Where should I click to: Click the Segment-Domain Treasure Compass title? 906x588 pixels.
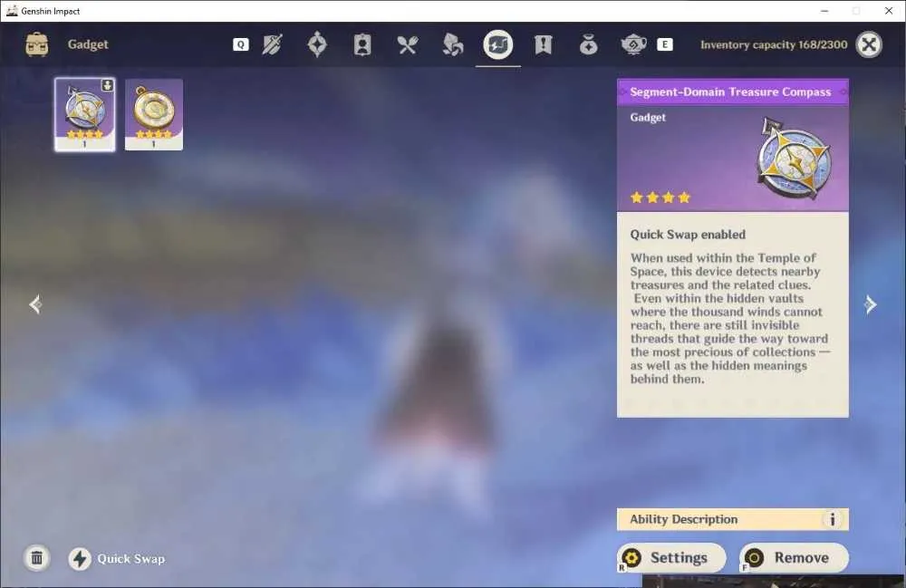[x=730, y=92]
